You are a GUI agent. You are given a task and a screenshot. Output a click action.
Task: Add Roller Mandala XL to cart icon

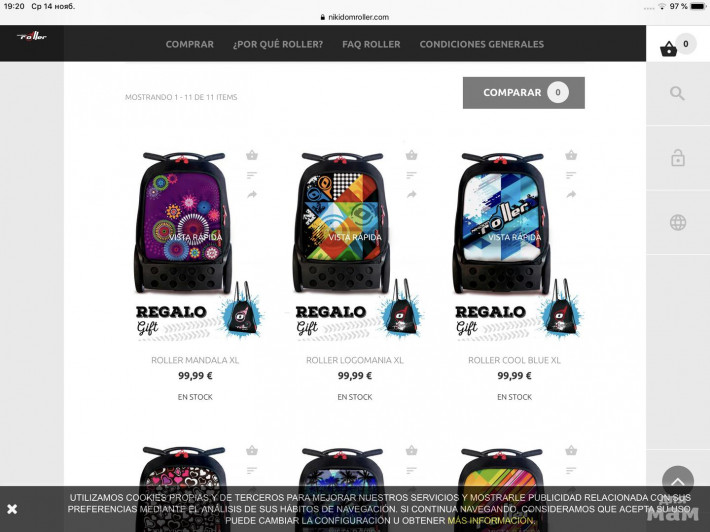252,155
